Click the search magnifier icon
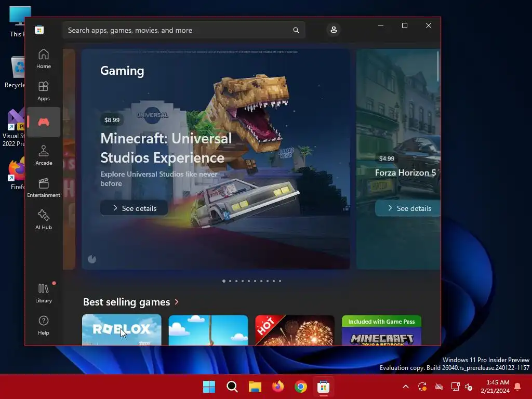This screenshot has width=532, height=399. pos(296,30)
